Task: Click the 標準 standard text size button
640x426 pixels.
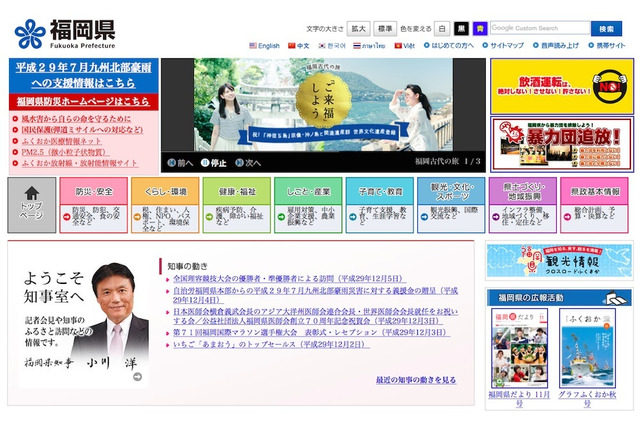Action: [x=385, y=29]
